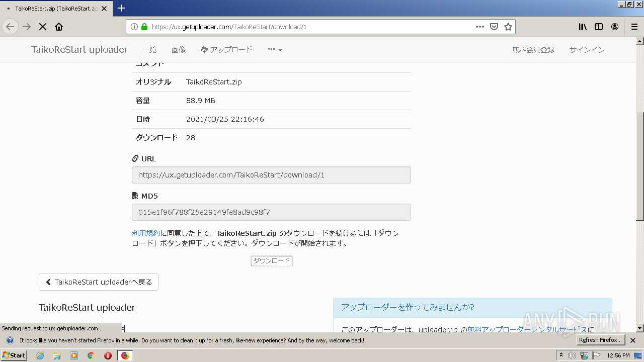Click the URL text field
Screen dimensions: 644x362
[271, 175]
